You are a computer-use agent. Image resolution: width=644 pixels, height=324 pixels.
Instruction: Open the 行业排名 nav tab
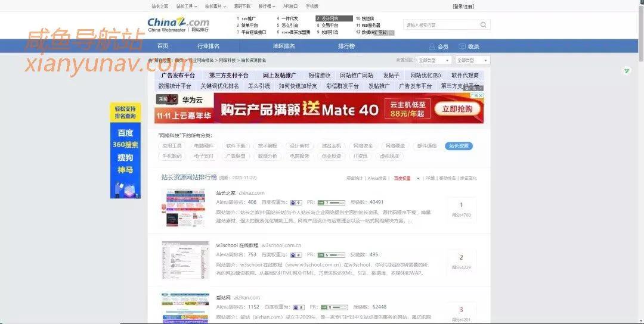coord(208,46)
